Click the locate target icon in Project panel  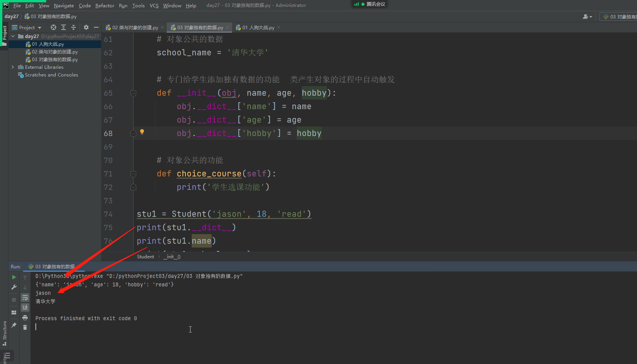(x=54, y=27)
